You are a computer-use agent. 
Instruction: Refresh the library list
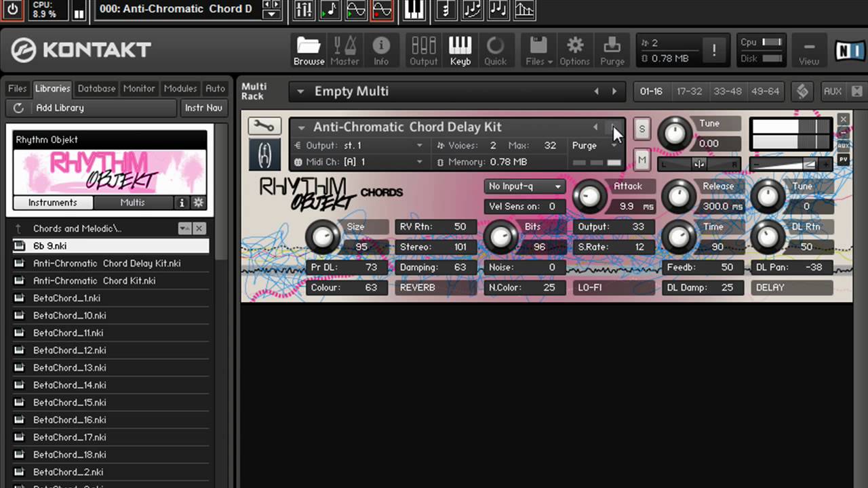coord(18,108)
